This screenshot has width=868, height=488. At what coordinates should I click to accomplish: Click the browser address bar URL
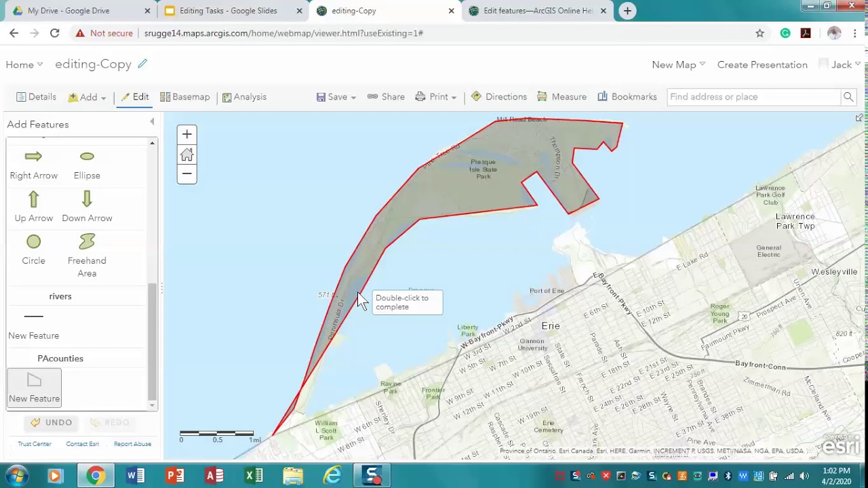[x=283, y=33]
